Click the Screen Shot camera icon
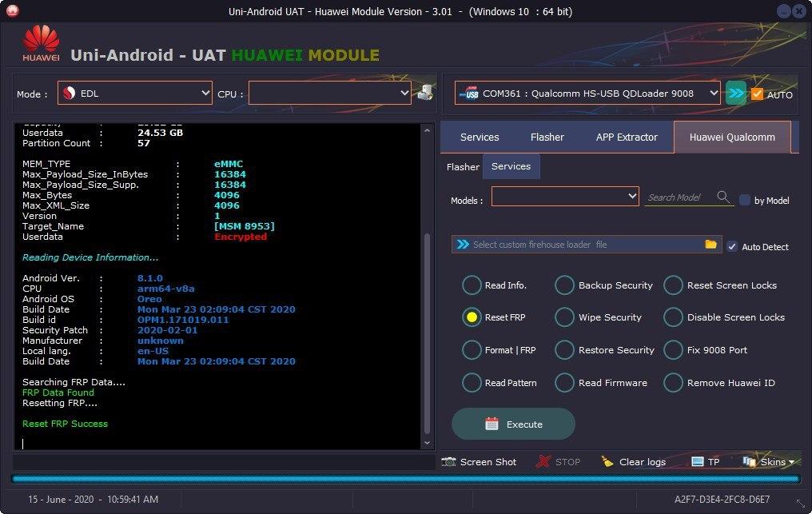The width and height of the screenshot is (812, 514). 448,462
